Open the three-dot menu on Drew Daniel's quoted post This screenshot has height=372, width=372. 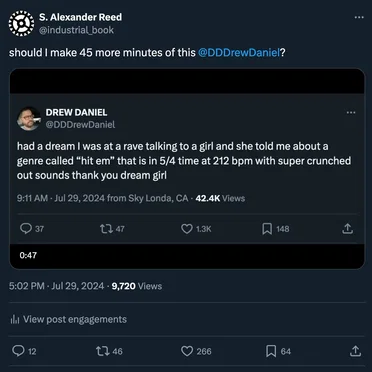click(x=351, y=113)
